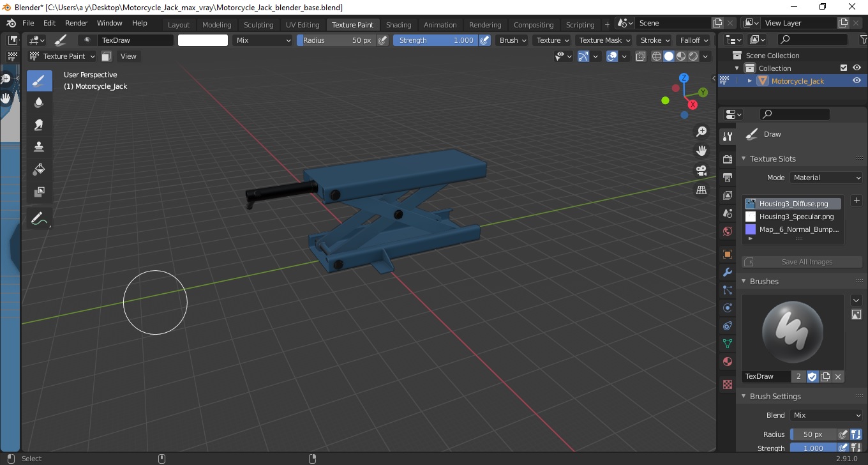Select the Fill bucket tool

tap(39, 169)
